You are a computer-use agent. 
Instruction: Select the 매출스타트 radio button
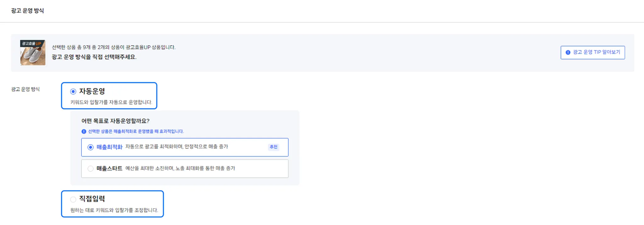91,169
